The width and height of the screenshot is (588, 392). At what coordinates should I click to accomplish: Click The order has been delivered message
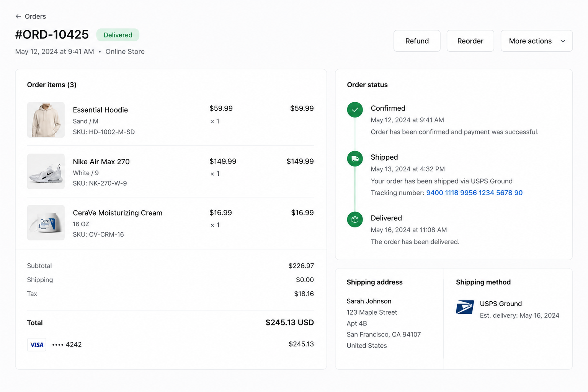[x=415, y=242]
